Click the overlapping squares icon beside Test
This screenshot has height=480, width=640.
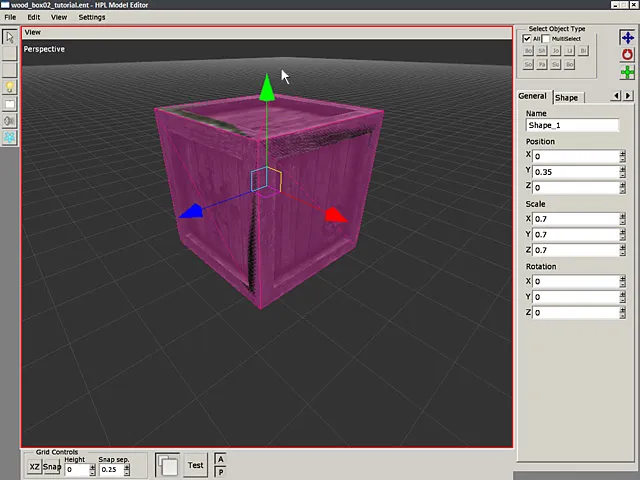pos(168,465)
